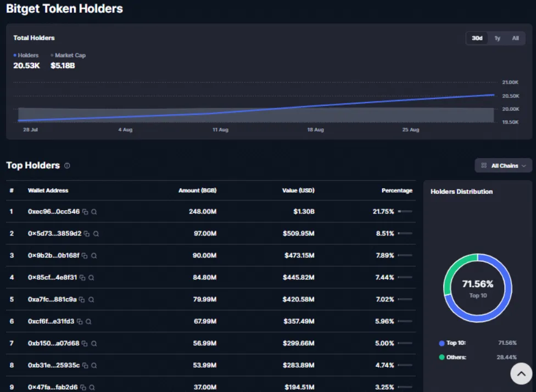This screenshot has height=392, width=536.
Task: Open wallet address 0xec96...0cc546
Action: coord(54,211)
